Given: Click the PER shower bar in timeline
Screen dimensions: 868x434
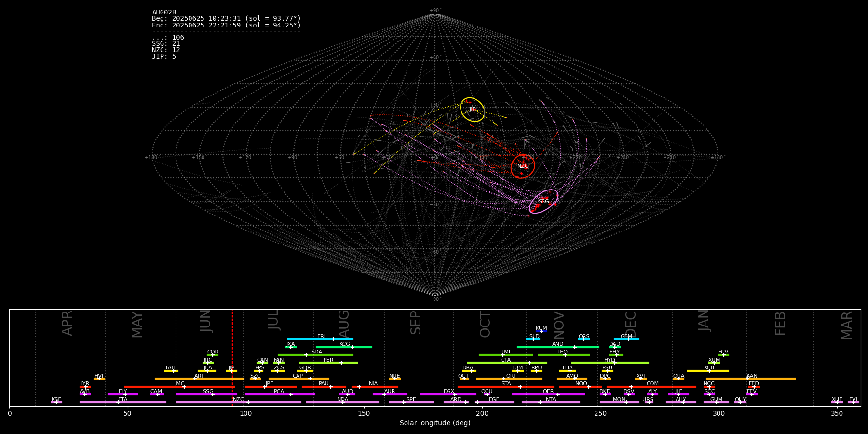Looking at the screenshot, I should coord(328,363).
